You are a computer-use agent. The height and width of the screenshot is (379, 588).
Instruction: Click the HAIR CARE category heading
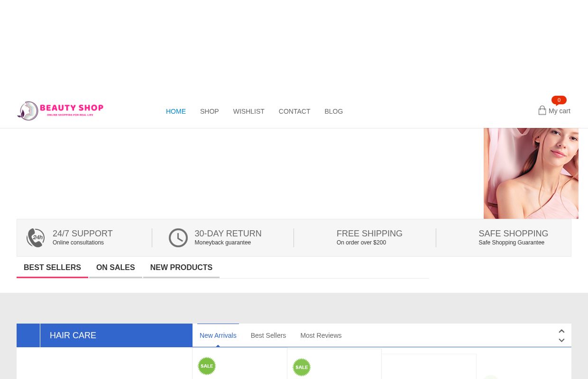click(x=73, y=335)
